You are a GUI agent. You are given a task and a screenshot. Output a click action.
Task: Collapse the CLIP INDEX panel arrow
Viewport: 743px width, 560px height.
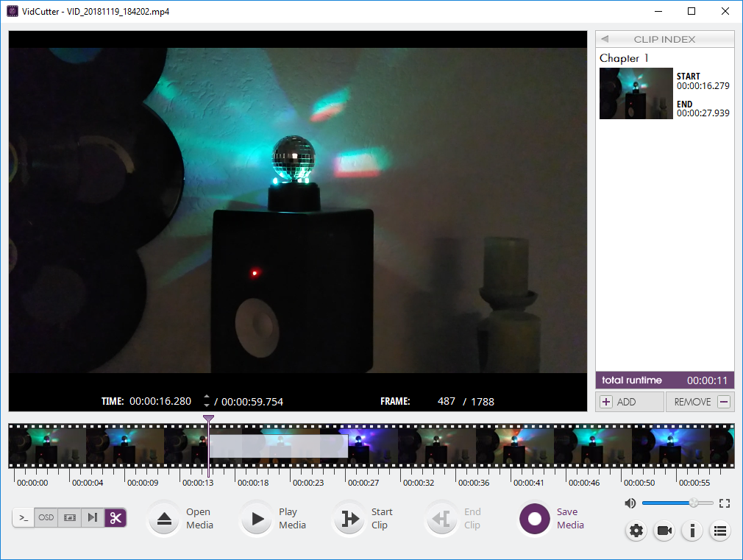click(x=605, y=39)
